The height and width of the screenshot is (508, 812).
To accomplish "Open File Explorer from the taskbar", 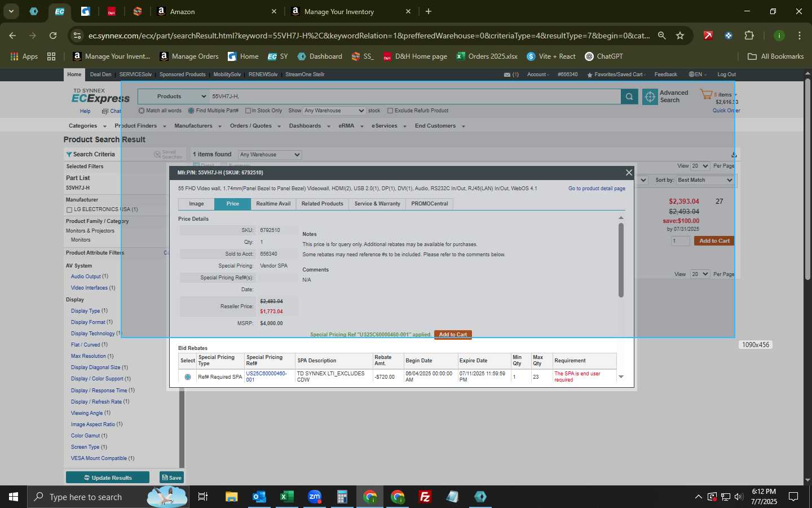I will click(231, 497).
